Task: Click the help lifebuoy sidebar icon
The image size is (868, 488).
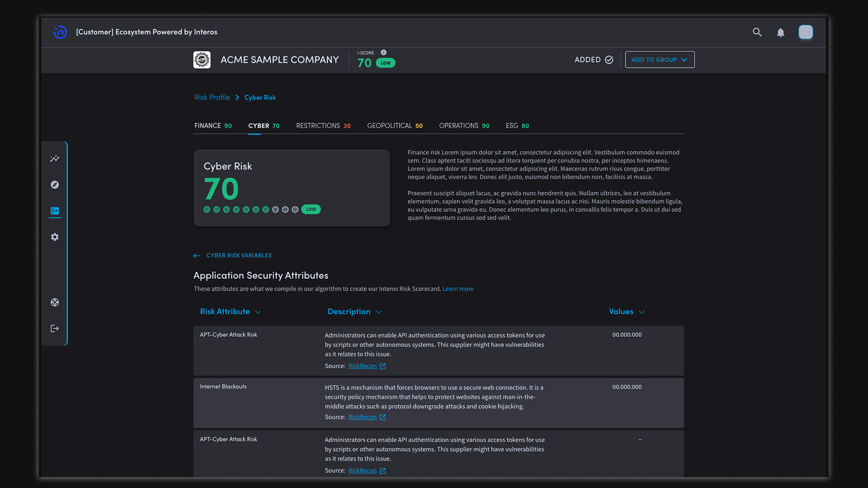Action: click(x=55, y=302)
